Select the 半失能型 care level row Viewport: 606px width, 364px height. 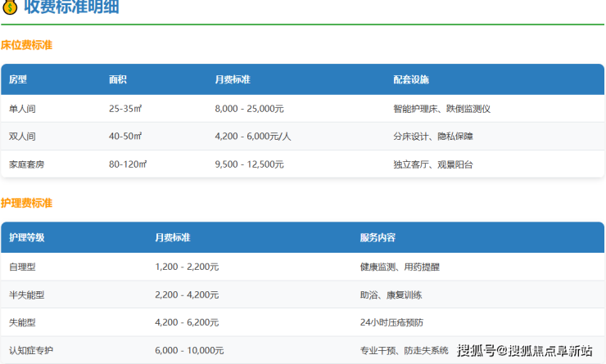[x=27, y=294]
